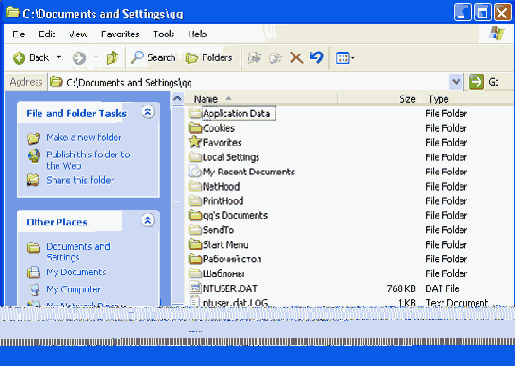Click the task pane scroll-up arrow
This screenshot has width=515, height=366.
click(178, 99)
